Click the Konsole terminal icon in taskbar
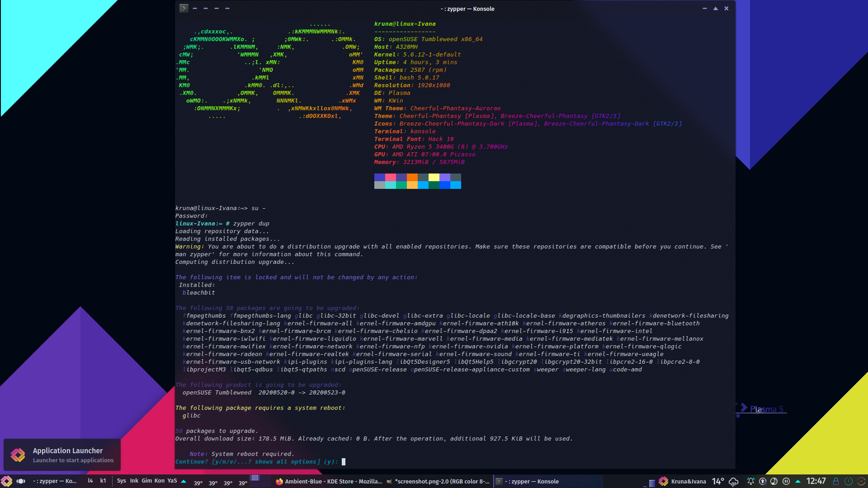 tap(499, 482)
